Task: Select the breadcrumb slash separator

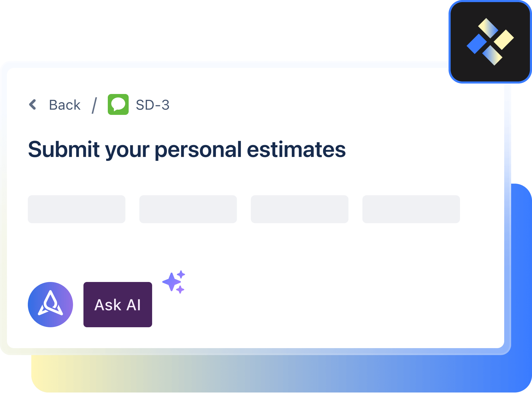Action: click(94, 105)
